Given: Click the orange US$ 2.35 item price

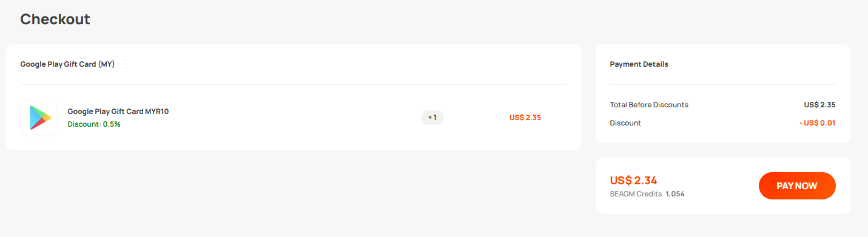Looking at the screenshot, I should (x=525, y=118).
